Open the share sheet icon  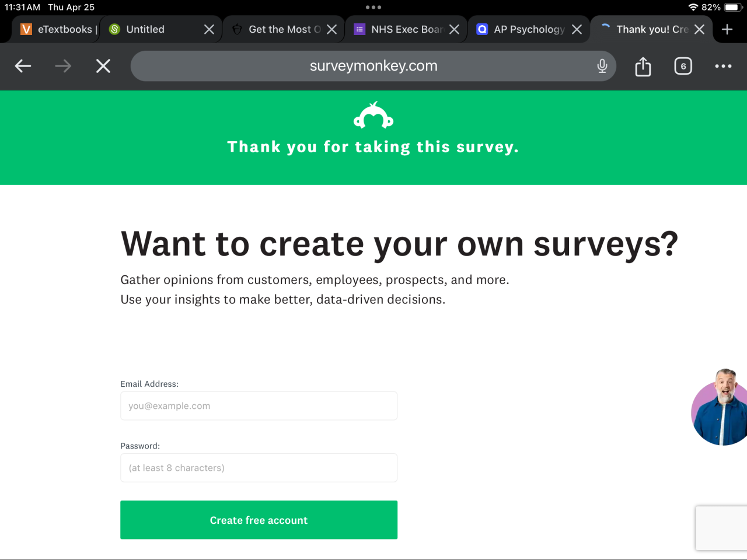point(643,66)
